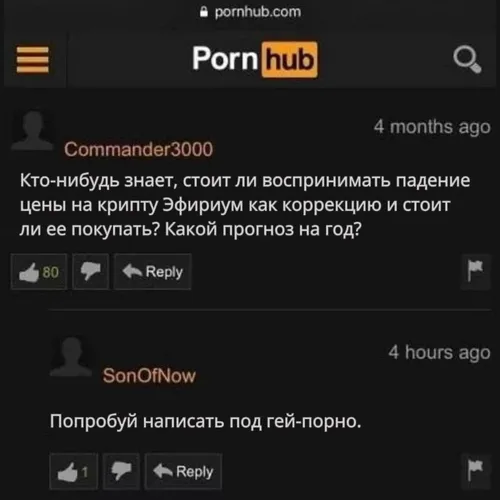Flag SonOfNow's reply
The height and width of the screenshot is (500, 500).
click(x=475, y=471)
